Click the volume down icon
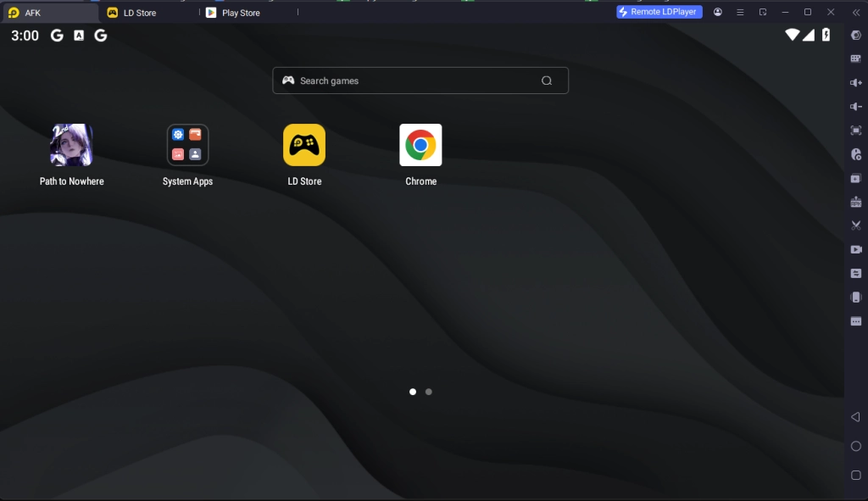The width and height of the screenshot is (868, 501). tap(856, 106)
